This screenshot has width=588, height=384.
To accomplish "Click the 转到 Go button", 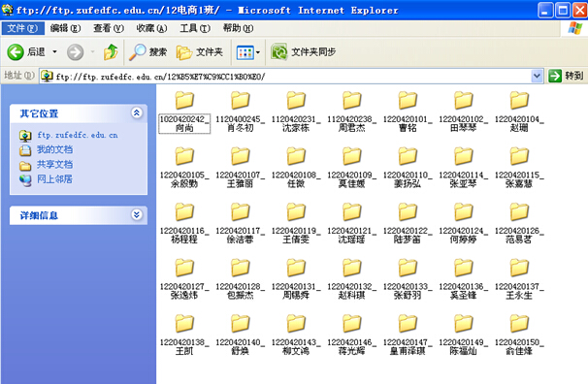I will [x=567, y=76].
